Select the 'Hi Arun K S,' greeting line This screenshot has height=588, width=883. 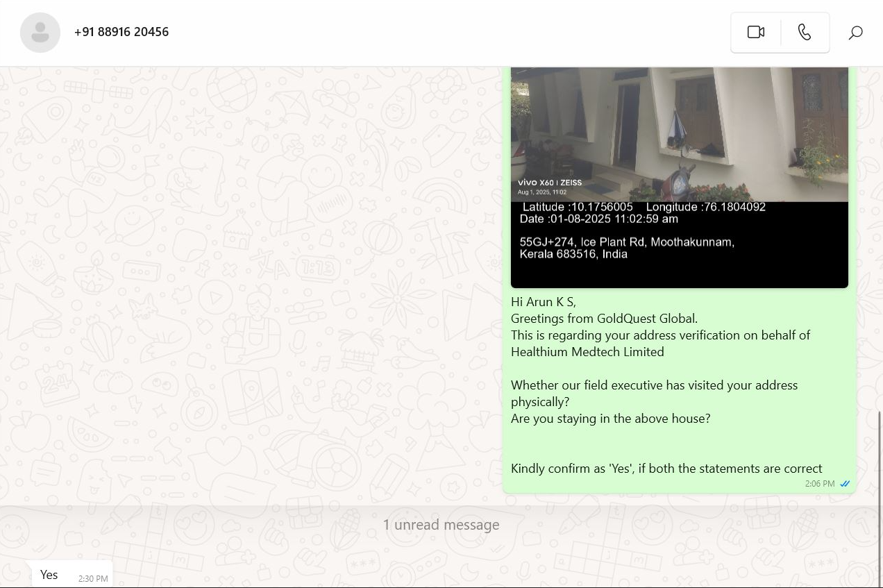click(x=544, y=302)
